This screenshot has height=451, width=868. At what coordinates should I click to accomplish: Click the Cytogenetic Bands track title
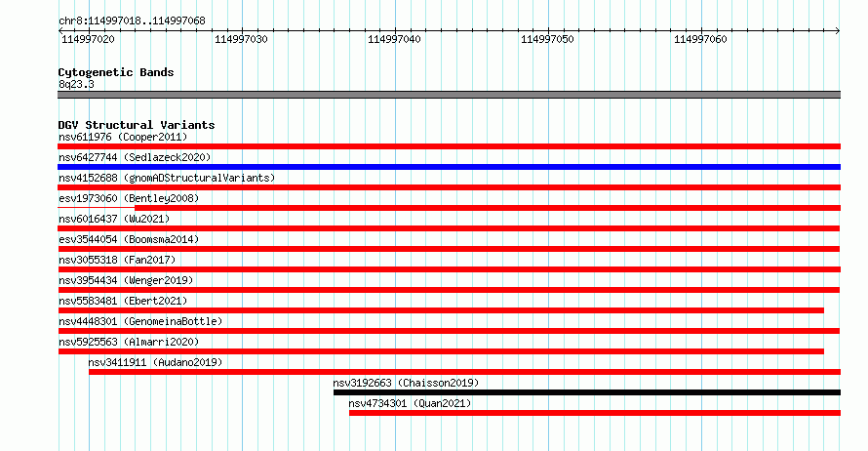(116, 72)
